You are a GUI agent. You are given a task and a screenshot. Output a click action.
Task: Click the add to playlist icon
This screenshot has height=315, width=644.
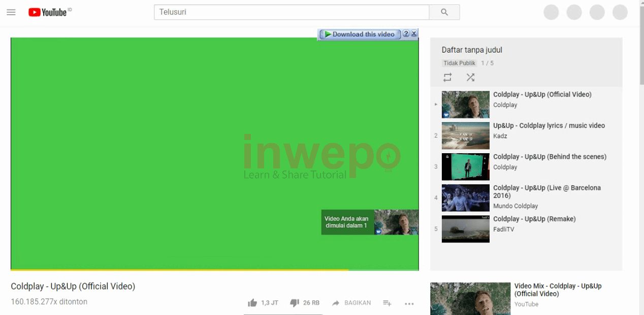point(387,303)
